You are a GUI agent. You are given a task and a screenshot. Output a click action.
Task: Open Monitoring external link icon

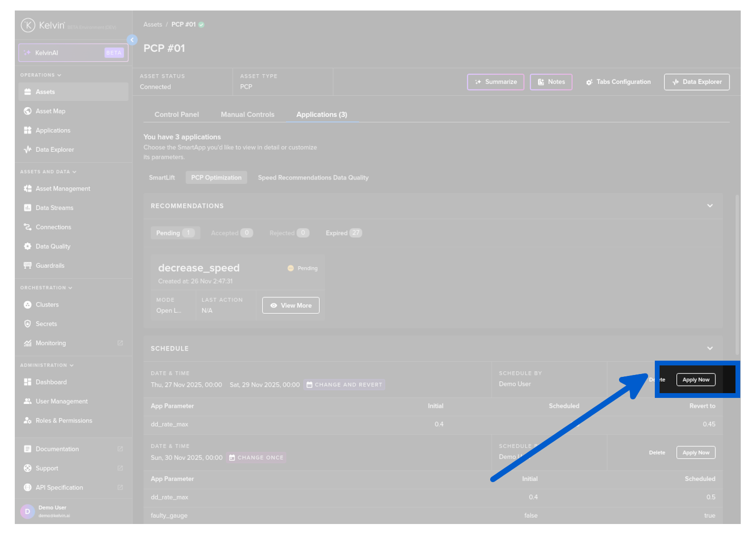click(120, 343)
